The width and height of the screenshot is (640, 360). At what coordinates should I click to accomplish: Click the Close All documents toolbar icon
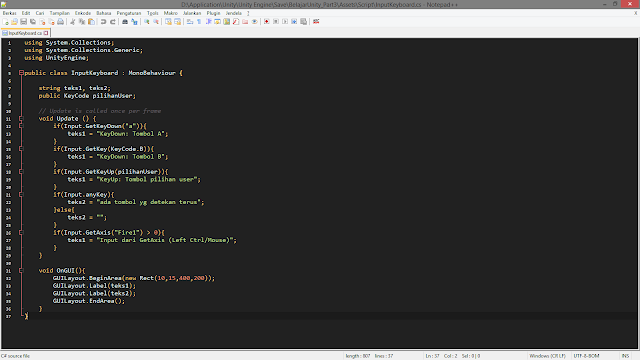(x=51, y=22)
